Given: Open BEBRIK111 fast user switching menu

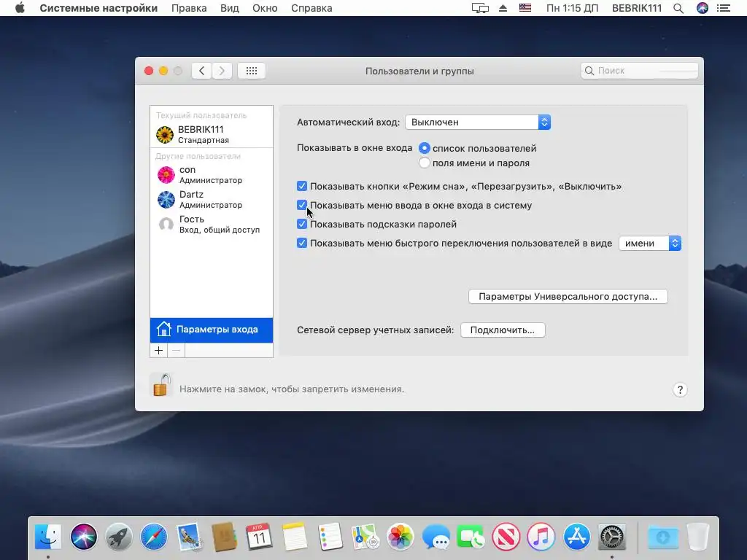Looking at the screenshot, I should click(x=636, y=8).
